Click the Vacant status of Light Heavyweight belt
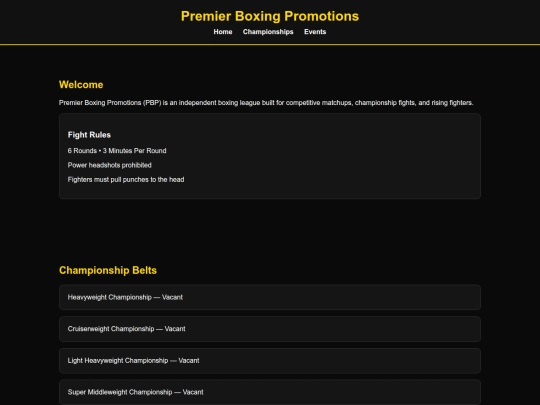Screen dimensions: 540x405 tap(189, 361)
